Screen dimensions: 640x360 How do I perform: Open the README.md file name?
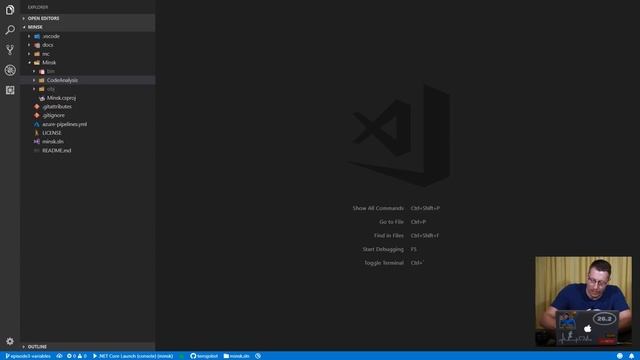click(57, 151)
